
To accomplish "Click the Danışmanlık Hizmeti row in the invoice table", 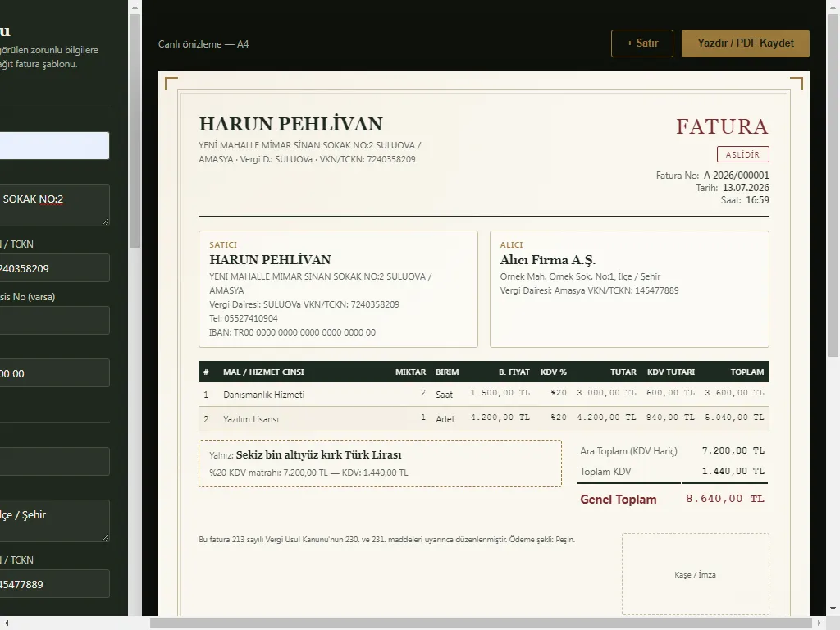I will click(484, 395).
